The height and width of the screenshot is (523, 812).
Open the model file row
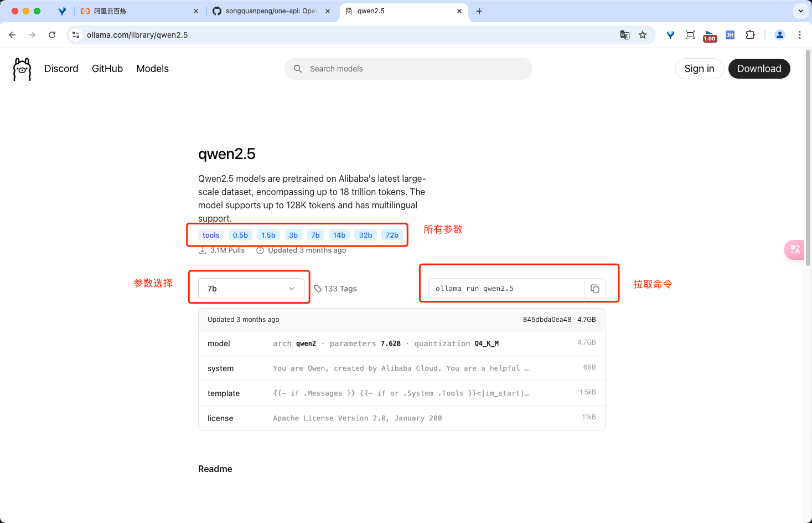[x=402, y=343]
